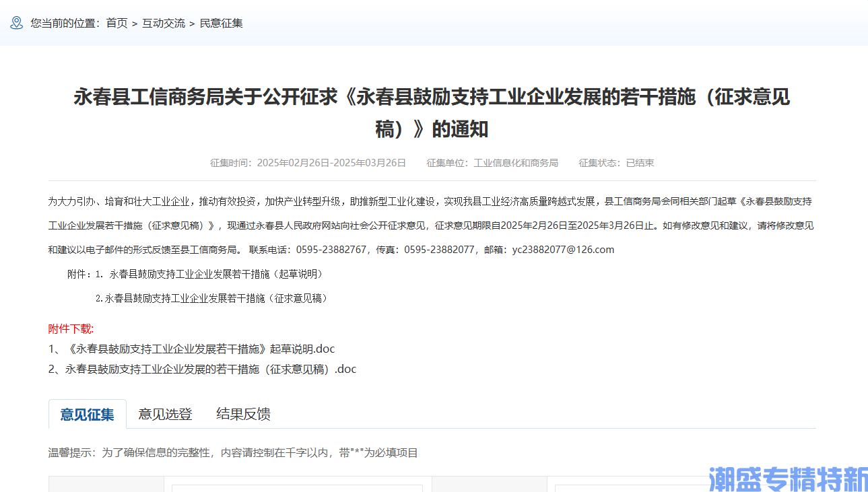Viewport: 868px width, 492px height.
Task: Go to 首页 in the breadcrumb
Action: 116,23
